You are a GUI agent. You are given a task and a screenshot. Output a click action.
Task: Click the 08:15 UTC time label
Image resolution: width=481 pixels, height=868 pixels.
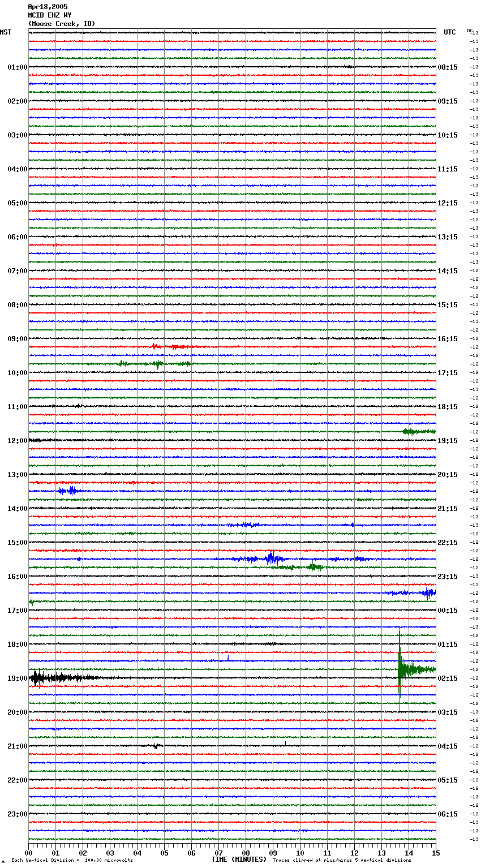click(x=448, y=67)
